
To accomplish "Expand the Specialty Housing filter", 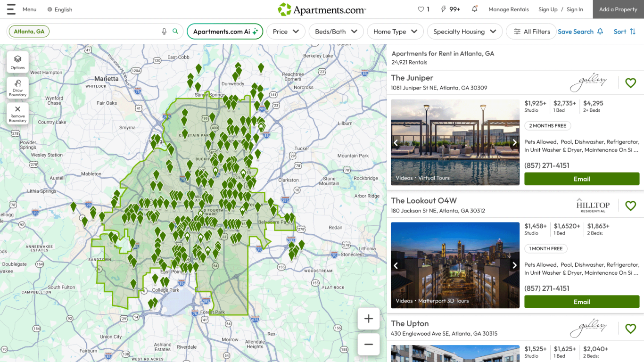I will (x=464, y=32).
